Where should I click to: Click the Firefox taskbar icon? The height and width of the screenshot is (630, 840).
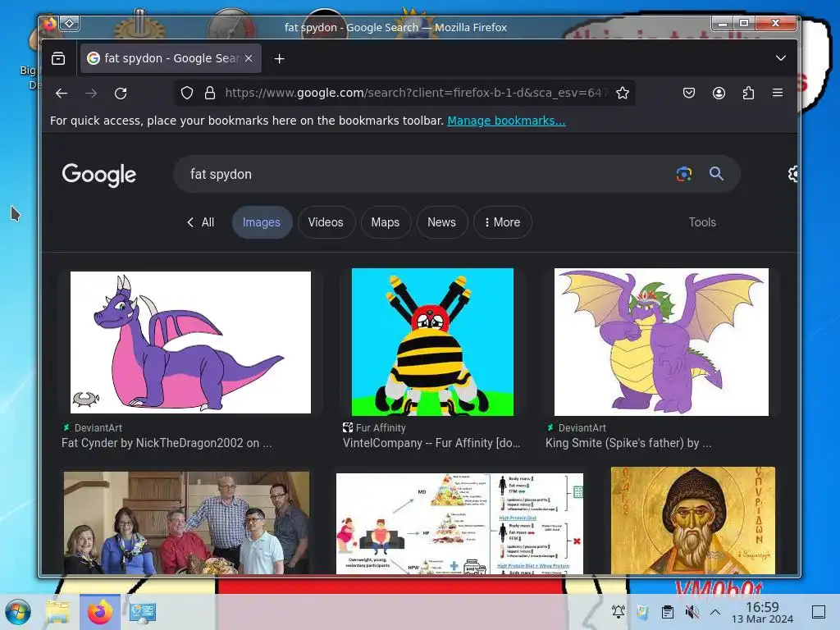[x=100, y=612]
